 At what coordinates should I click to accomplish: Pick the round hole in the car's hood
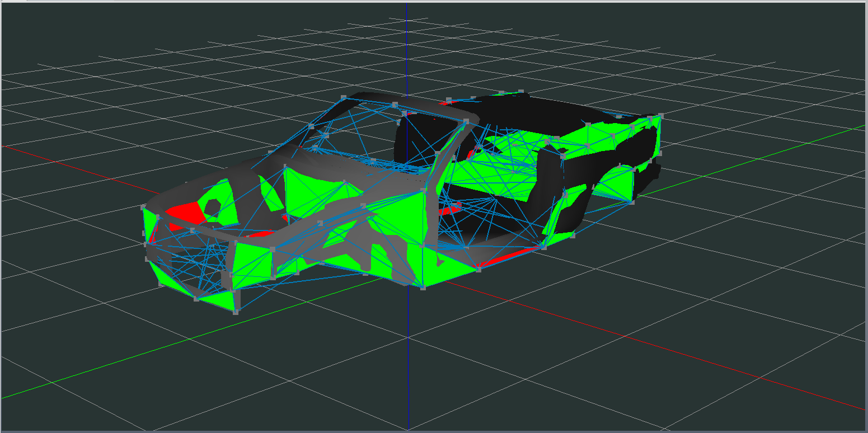point(212,208)
